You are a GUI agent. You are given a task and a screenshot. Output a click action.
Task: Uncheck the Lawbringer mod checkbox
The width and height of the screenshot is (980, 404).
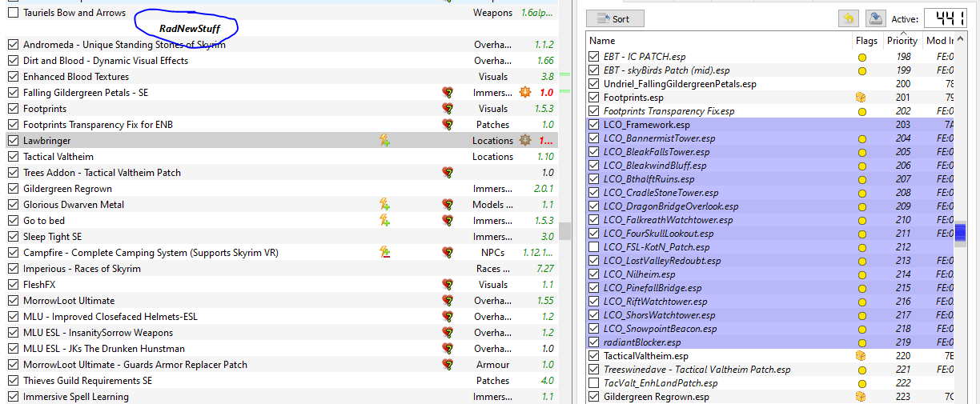[13, 141]
